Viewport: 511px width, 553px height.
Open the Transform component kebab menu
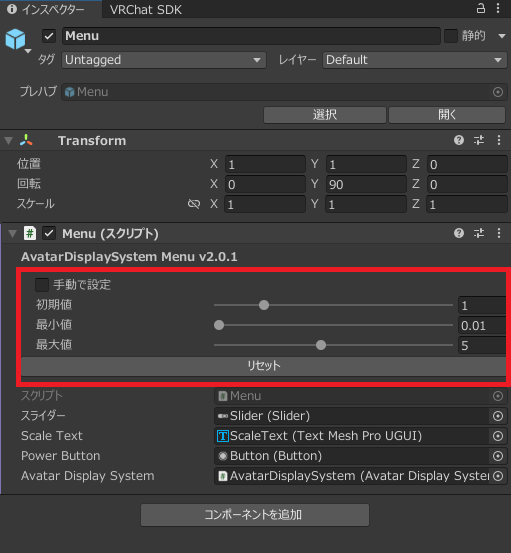[x=499, y=140]
